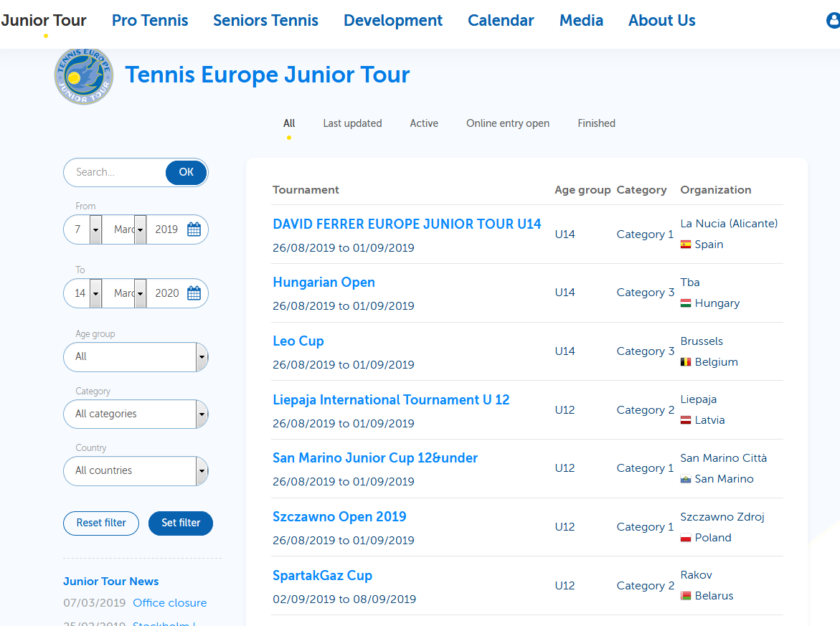This screenshot has height=626, width=840.
Task: Switch to the Finished tab
Action: click(x=596, y=123)
